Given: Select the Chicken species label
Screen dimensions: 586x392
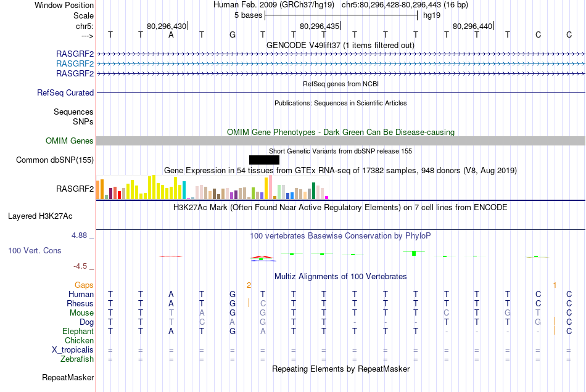Looking at the screenshot, I should [79, 340].
